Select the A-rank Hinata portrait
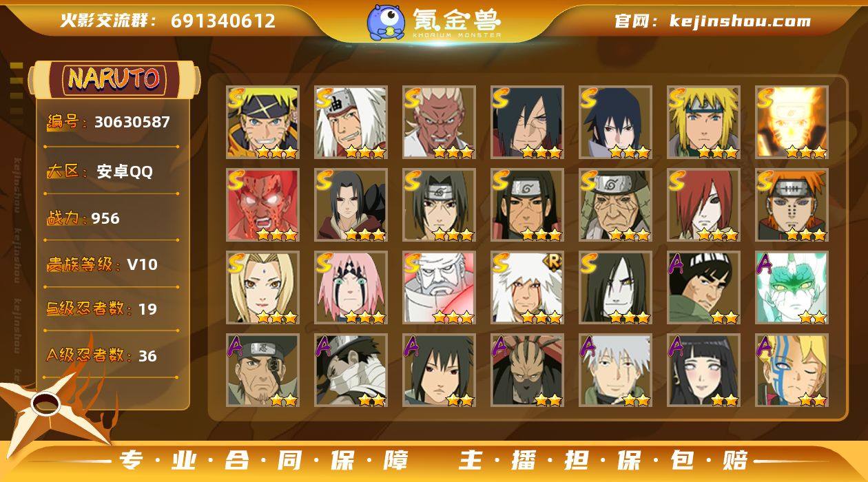This screenshot has width=868, height=482. click(703, 370)
